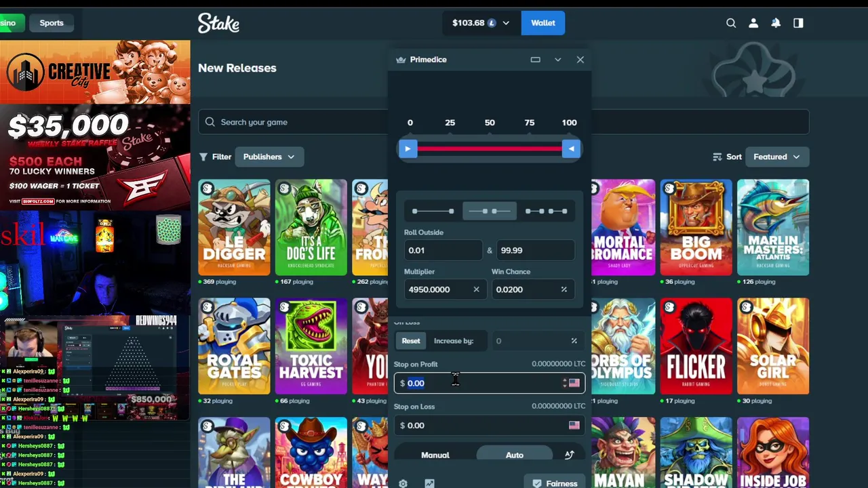Collapse the Primedice panel chevron
The width and height of the screenshot is (868, 488).
pos(557,60)
